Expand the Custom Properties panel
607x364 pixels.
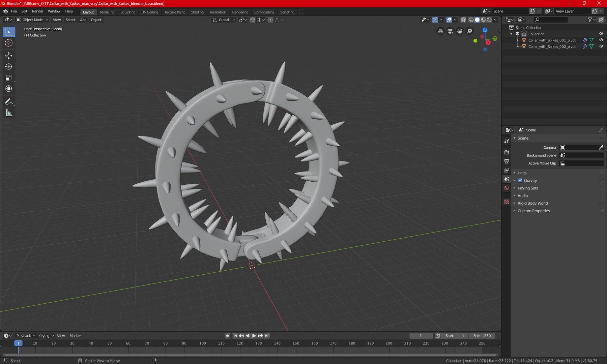click(533, 211)
